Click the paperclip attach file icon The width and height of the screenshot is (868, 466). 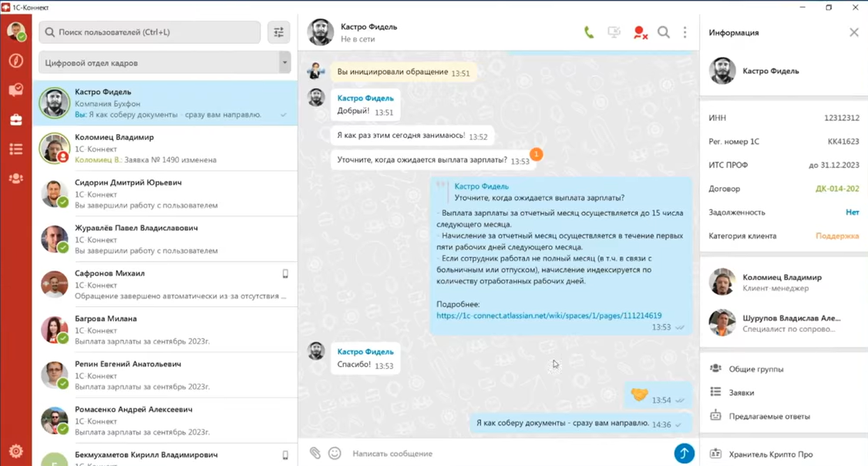click(x=315, y=453)
